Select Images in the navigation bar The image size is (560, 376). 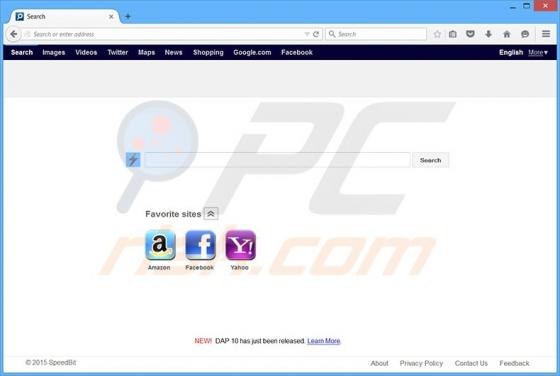(x=54, y=52)
